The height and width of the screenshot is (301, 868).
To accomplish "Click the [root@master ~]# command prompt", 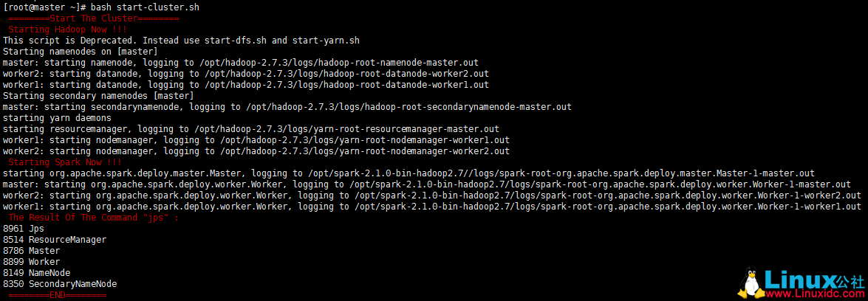I will click(44, 7).
